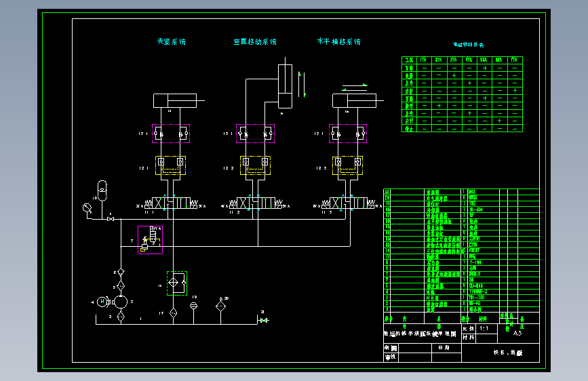588x381 pixels.
Task: Click the A3 sheet size in title block
Action: tap(517, 333)
